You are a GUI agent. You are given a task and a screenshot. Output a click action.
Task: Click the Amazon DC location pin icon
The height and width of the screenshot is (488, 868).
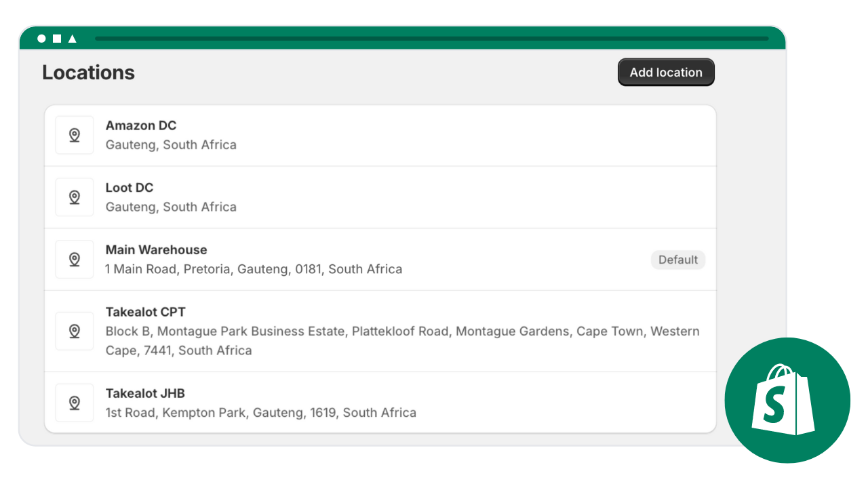coord(75,136)
